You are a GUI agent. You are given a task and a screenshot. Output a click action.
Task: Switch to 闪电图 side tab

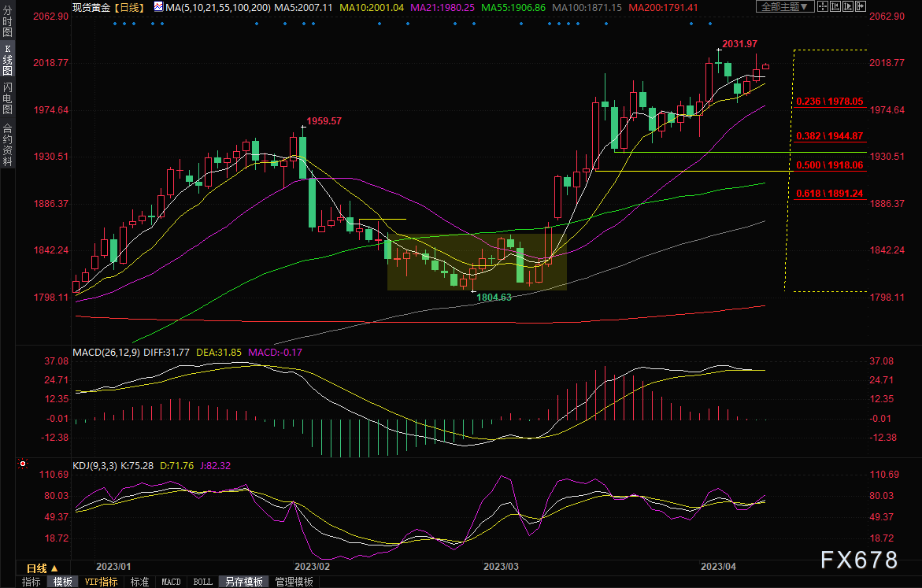[8, 98]
